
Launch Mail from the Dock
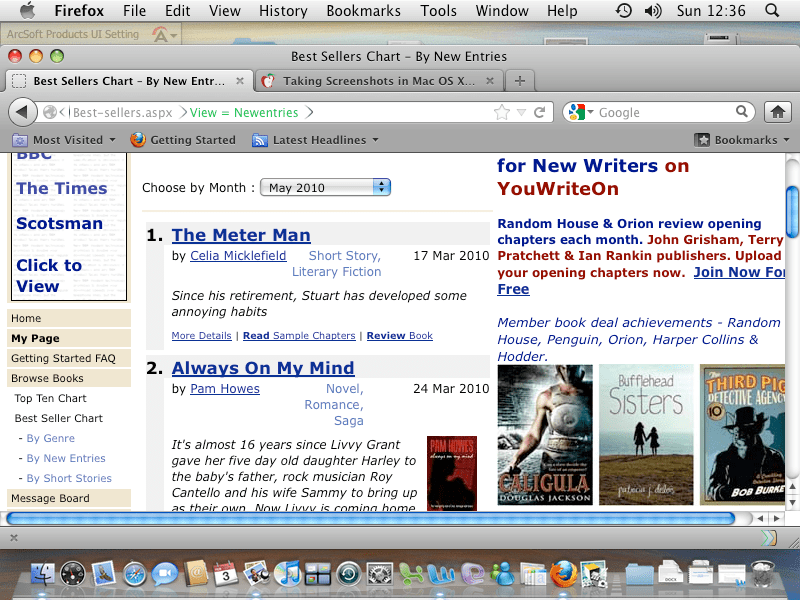point(104,573)
